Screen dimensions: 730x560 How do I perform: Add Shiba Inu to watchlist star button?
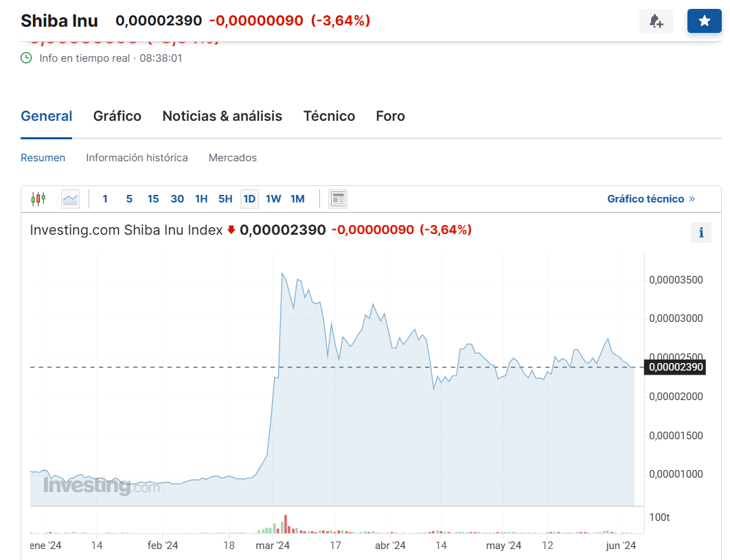pyautogui.click(x=705, y=21)
